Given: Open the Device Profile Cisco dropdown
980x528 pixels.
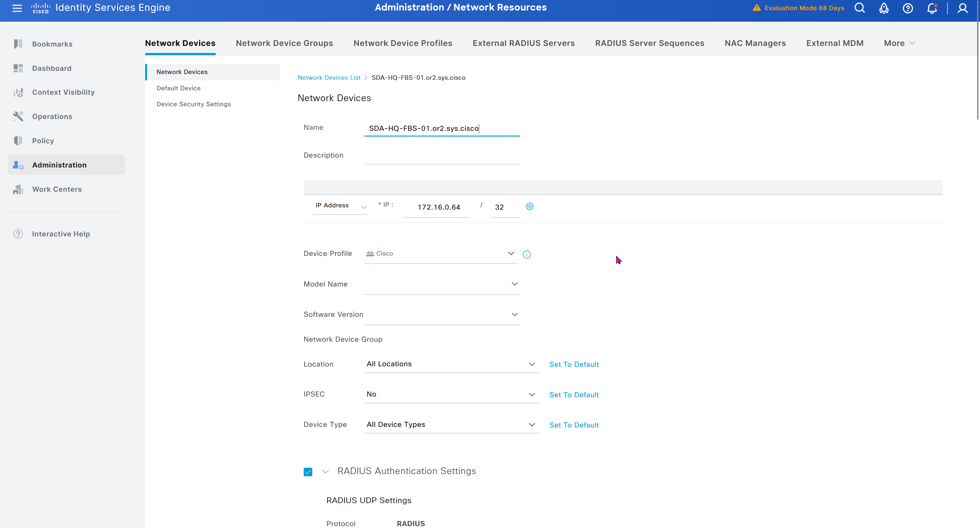Looking at the screenshot, I should [441, 254].
